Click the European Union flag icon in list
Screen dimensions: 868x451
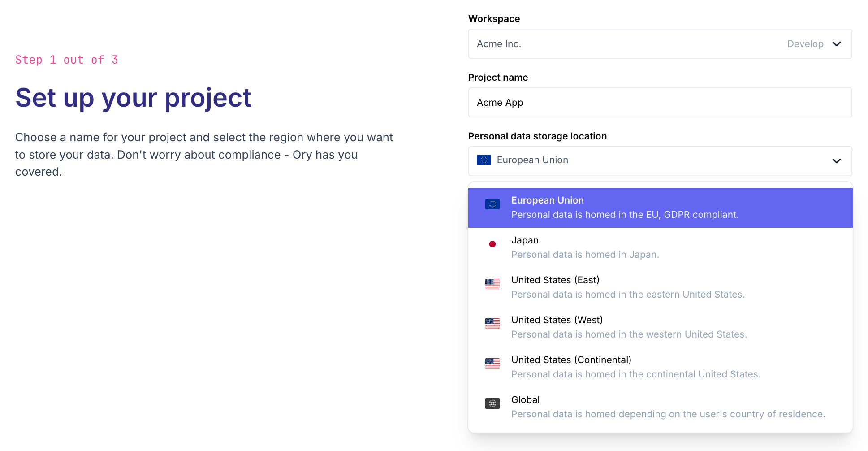tap(492, 204)
